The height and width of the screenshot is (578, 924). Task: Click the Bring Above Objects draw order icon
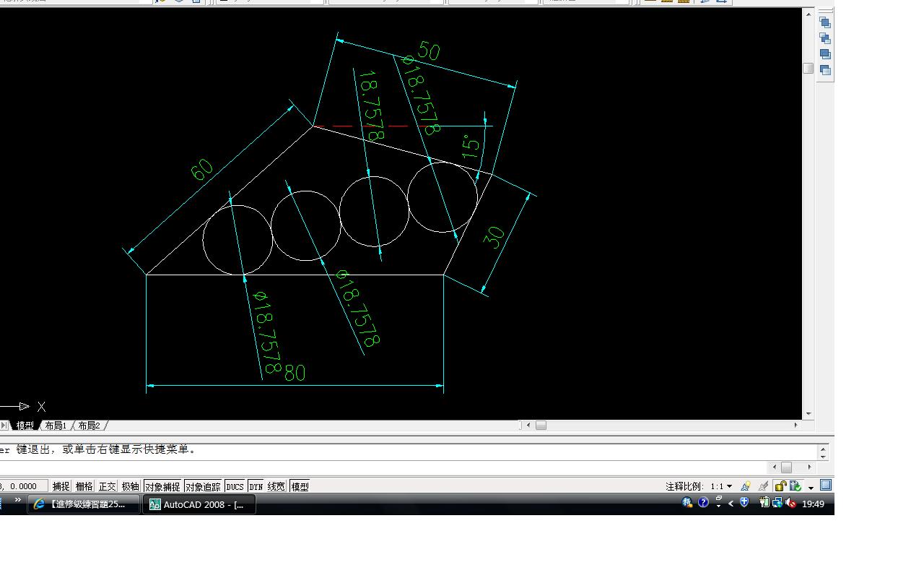pyautogui.click(x=825, y=54)
